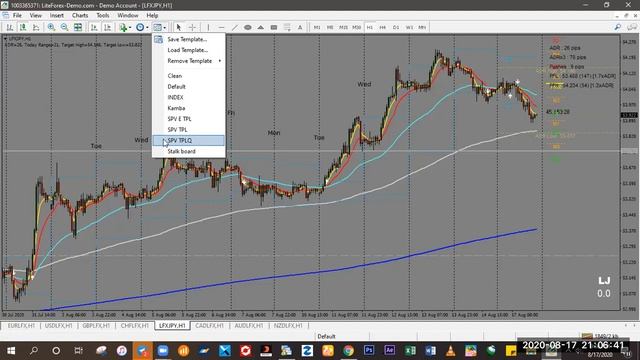Screen dimensions: 640x360
Task: Open the File menu
Action: click(17, 16)
